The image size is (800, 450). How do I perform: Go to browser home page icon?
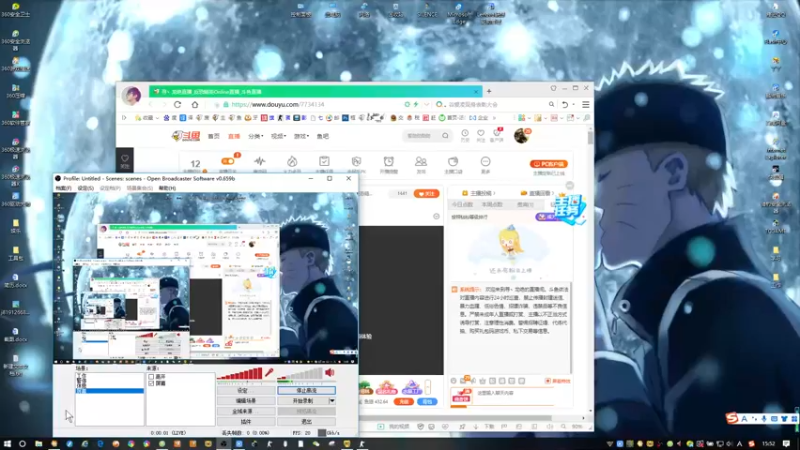(x=195, y=105)
